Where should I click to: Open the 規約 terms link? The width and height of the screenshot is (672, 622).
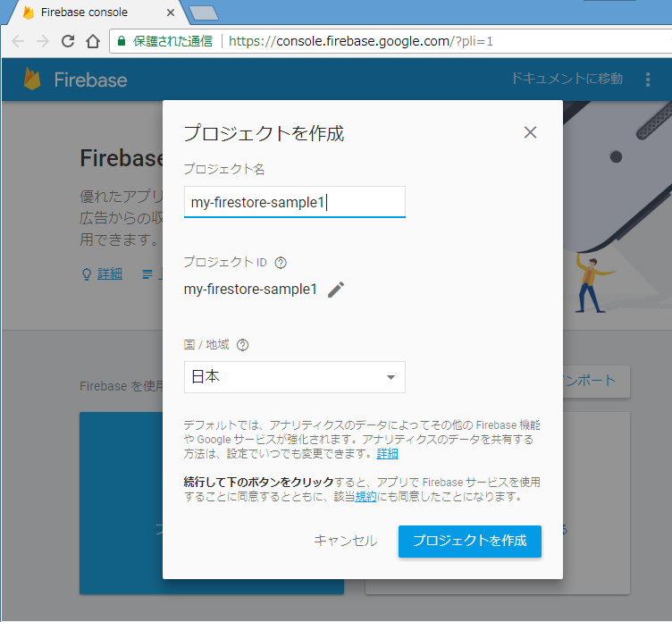[x=365, y=496]
